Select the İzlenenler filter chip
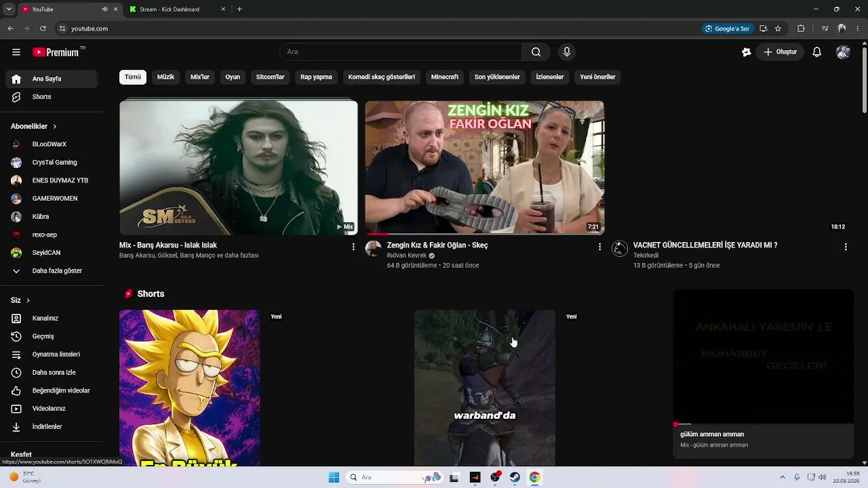The image size is (868, 488). point(550,77)
